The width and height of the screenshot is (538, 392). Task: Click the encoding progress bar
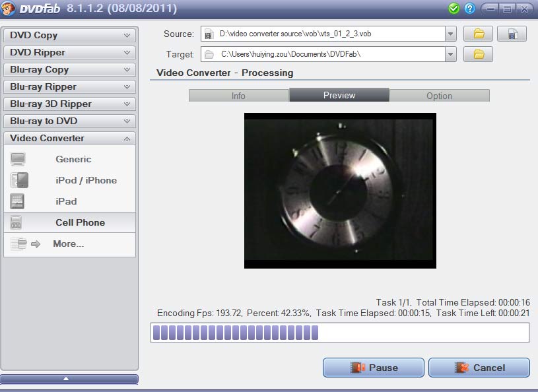click(x=340, y=333)
